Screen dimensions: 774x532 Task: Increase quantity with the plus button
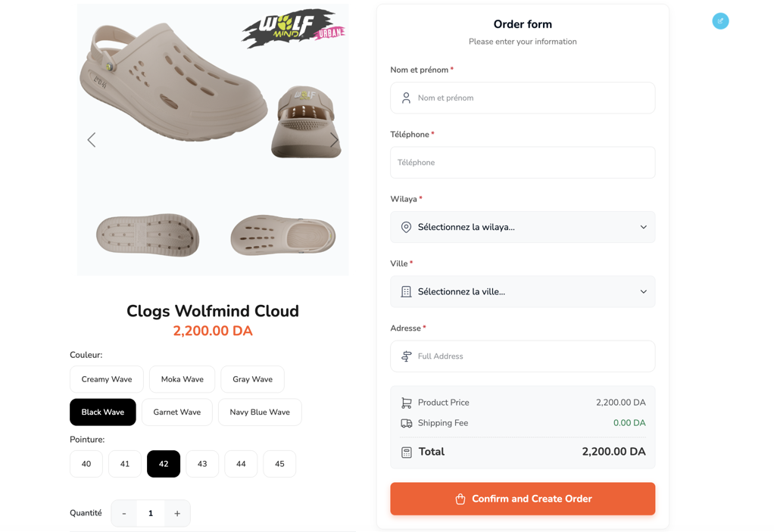pos(177,513)
